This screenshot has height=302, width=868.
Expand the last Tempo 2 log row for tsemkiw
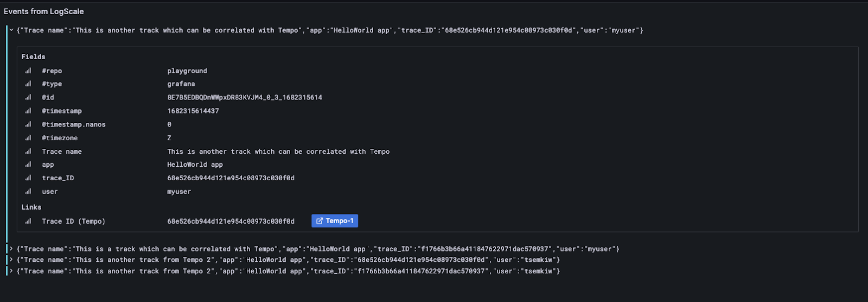tap(11, 271)
